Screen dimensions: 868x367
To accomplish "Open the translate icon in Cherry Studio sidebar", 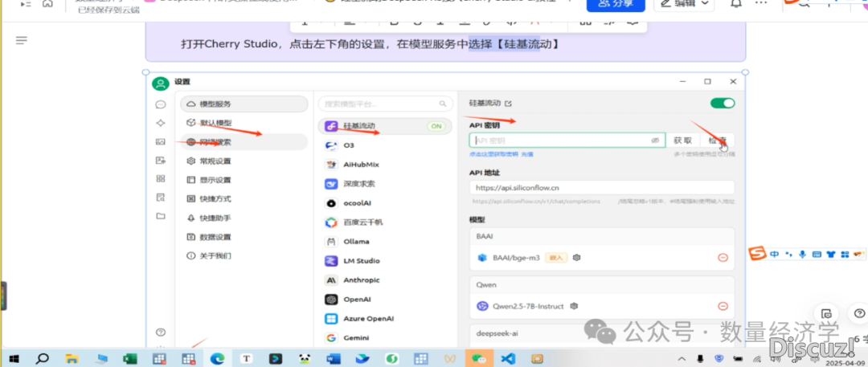I will pos(161,161).
